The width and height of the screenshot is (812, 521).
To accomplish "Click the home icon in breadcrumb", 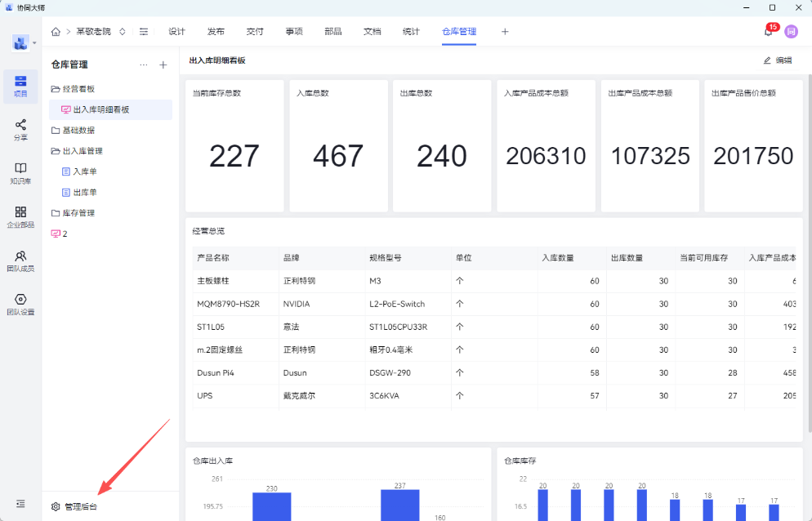I will (56, 32).
